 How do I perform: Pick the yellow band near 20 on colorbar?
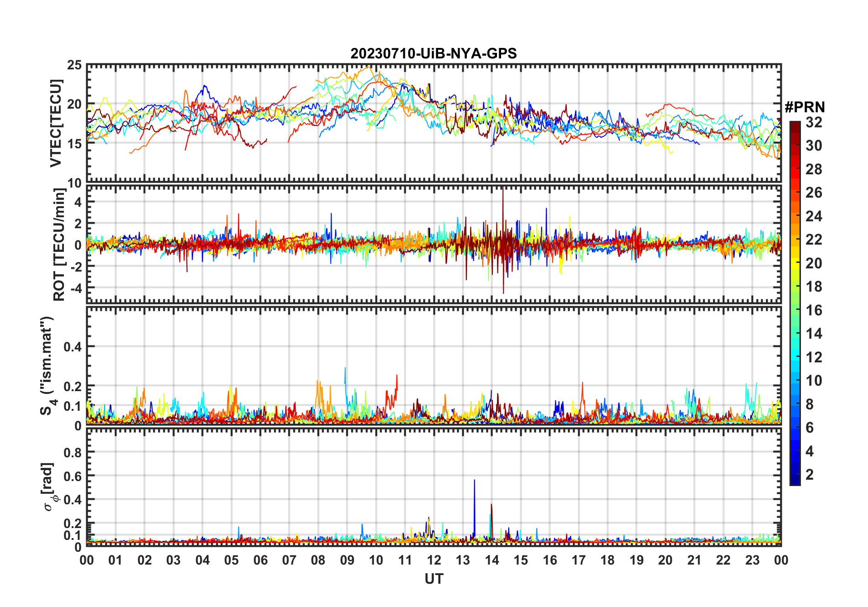(x=795, y=262)
